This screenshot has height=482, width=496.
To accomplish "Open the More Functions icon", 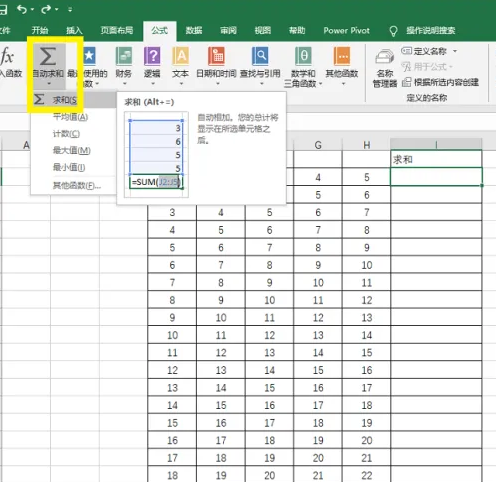I will [342, 56].
